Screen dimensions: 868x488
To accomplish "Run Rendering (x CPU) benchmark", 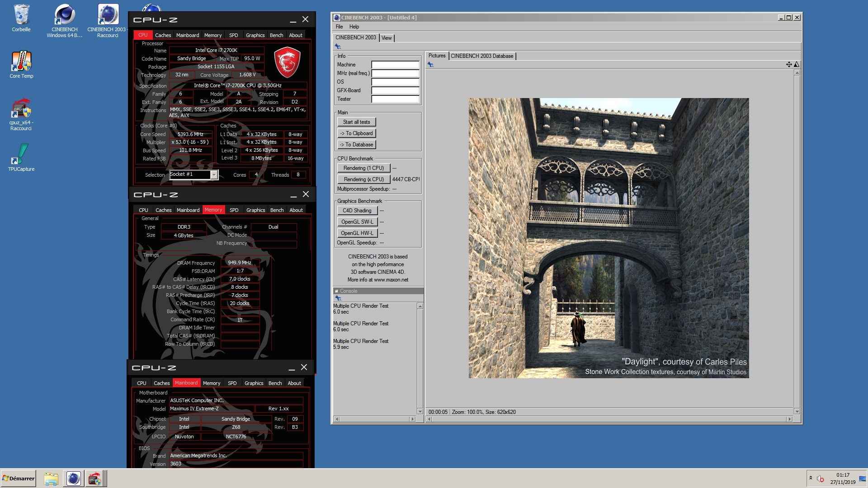I will point(363,179).
